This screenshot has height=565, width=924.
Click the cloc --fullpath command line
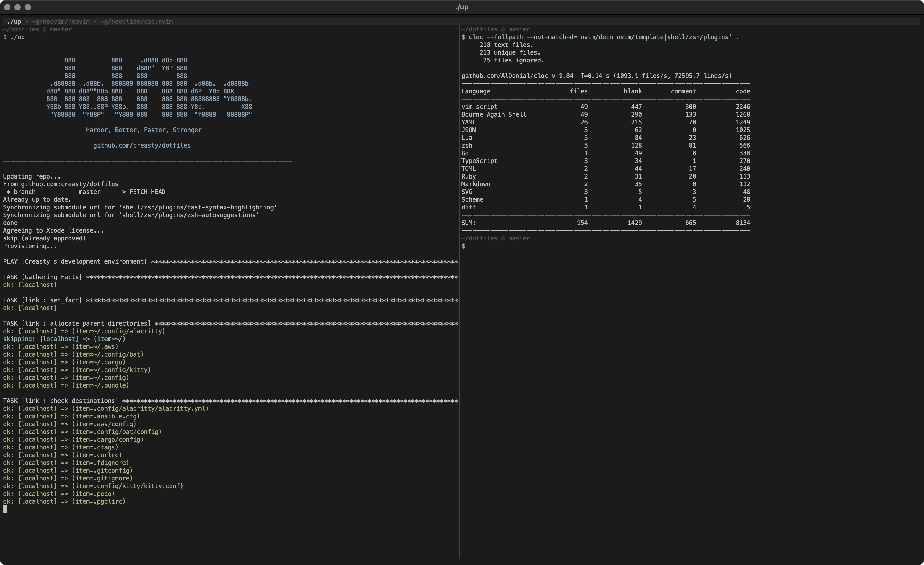coord(600,37)
